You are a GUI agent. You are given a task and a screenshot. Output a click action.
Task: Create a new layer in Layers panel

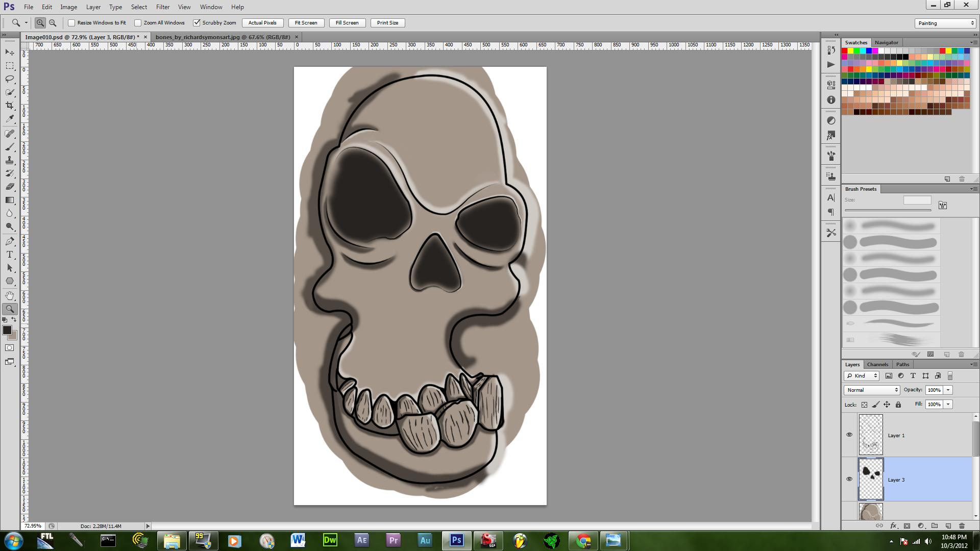click(948, 525)
